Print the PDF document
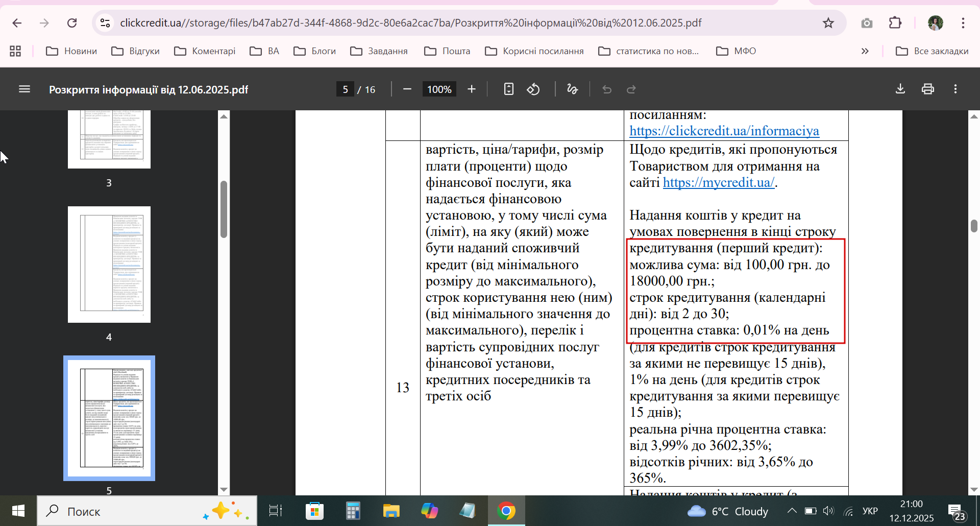The image size is (980, 526). pyautogui.click(x=928, y=89)
